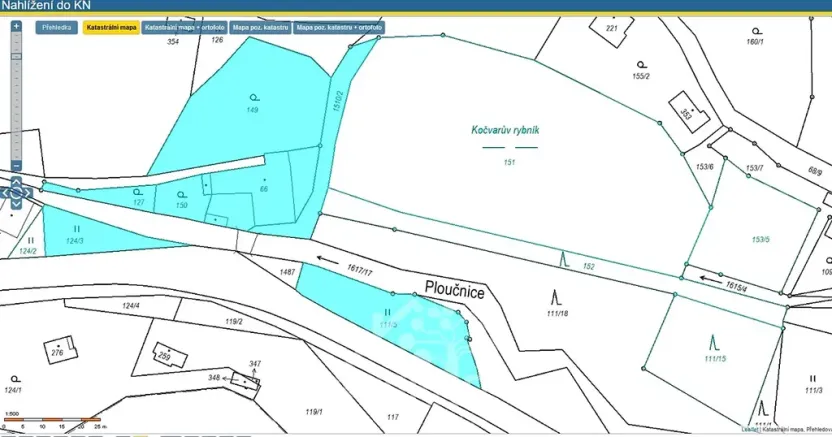Click building parcel 353
This screenshot has height=437, width=832.
pos(687,113)
